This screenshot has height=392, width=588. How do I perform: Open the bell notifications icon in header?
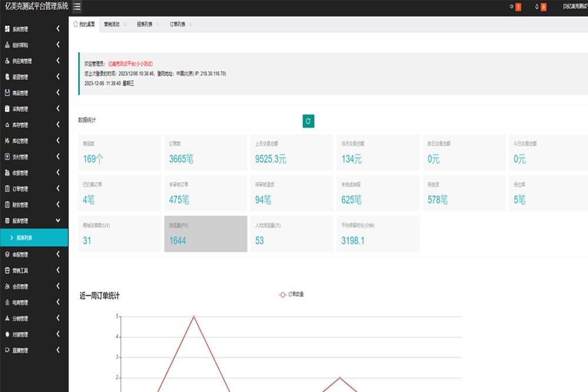[537, 7]
